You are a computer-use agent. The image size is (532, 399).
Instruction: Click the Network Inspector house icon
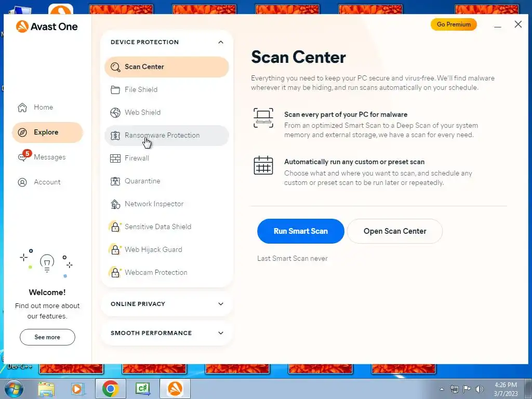pos(115,204)
